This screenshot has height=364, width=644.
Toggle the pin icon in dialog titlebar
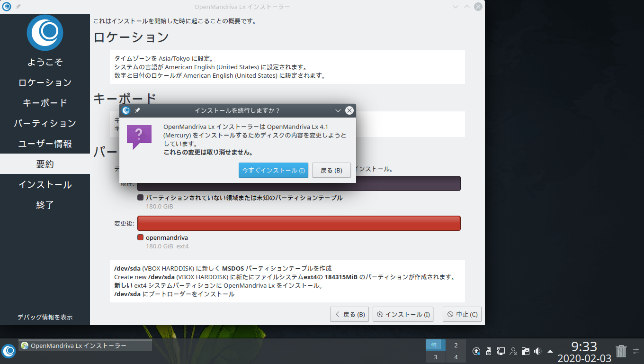pyautogui.click(x=137, y=110)
